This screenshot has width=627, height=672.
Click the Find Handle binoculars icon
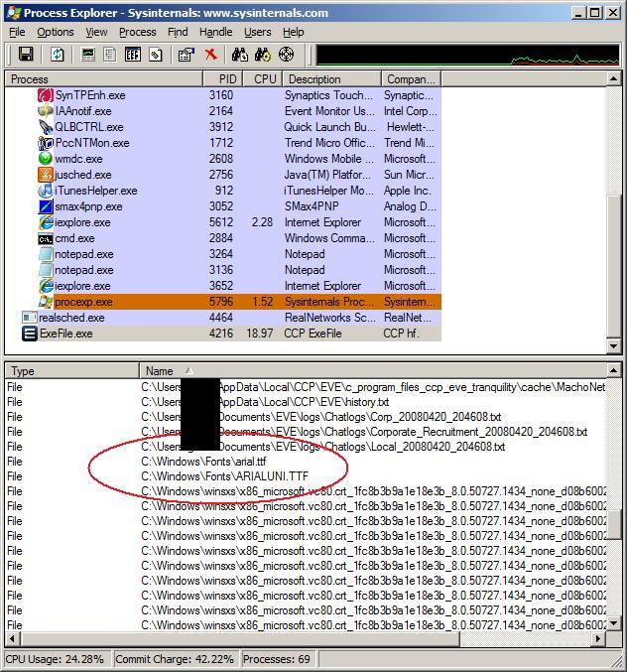click(x=240, y=55)
